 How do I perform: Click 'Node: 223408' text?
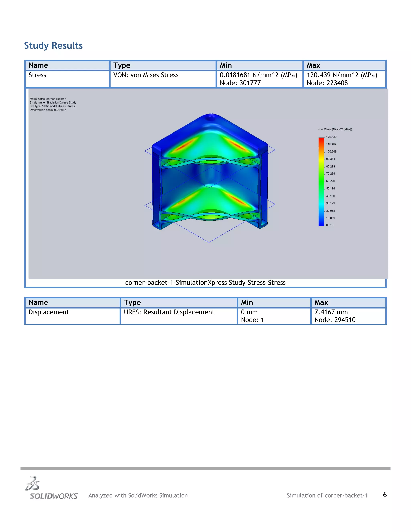click(x=327, y=83)
